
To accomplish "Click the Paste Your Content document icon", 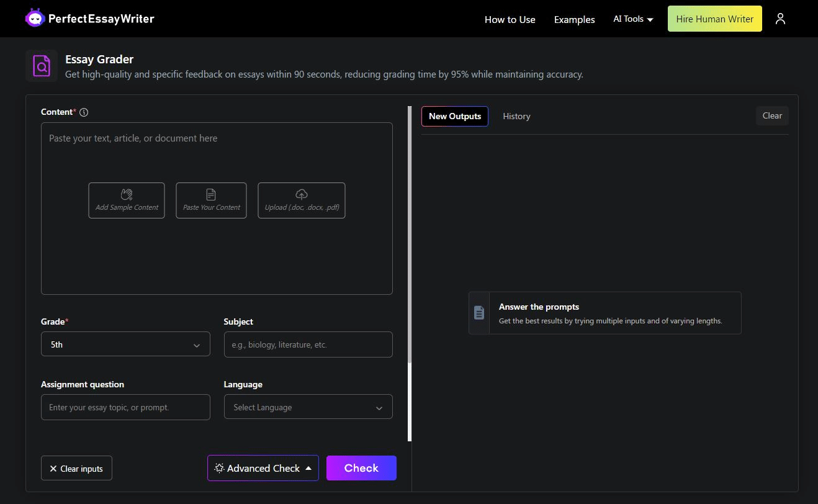I will (211, 194).
